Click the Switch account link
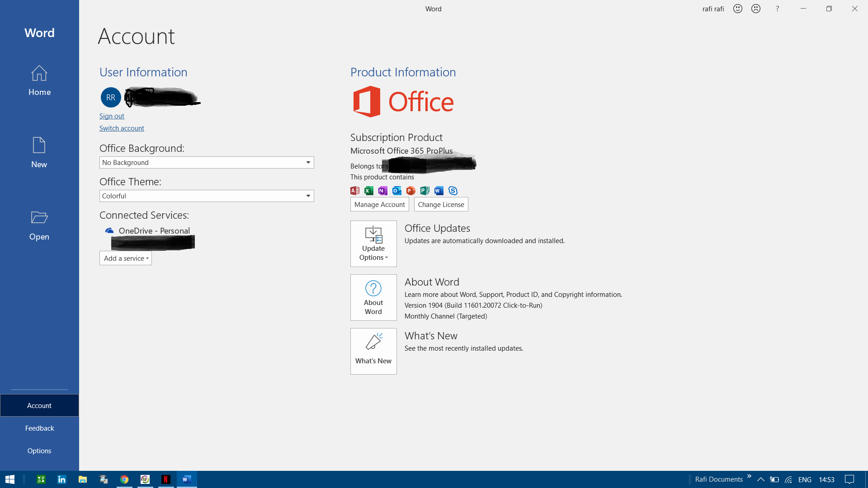This screenshot has height=488, width=868. (x=122, y=128)
